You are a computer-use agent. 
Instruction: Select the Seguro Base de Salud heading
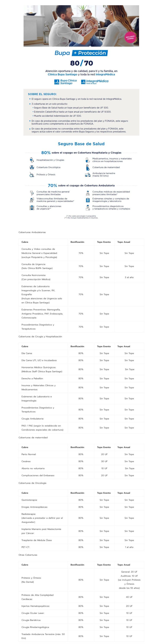[x=81, y=144]
